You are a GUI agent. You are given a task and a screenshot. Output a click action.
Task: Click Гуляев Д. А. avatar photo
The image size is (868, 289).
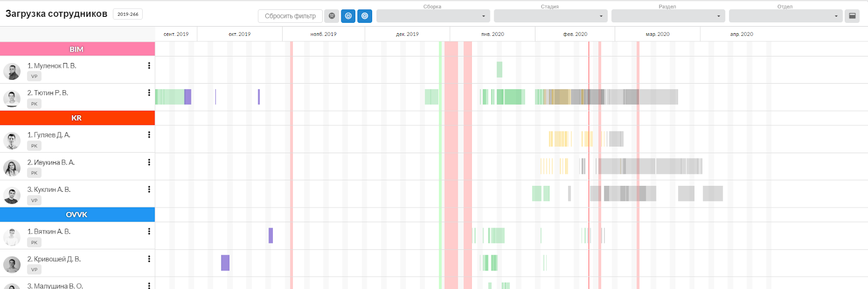click(x=12, y=140)
